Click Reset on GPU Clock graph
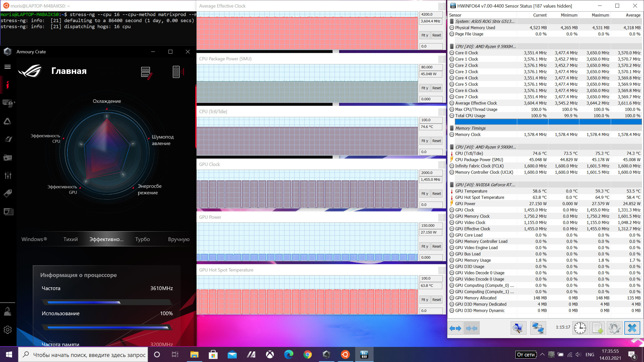The width and height of the screenshot is (644, 362). pos(437,194)
